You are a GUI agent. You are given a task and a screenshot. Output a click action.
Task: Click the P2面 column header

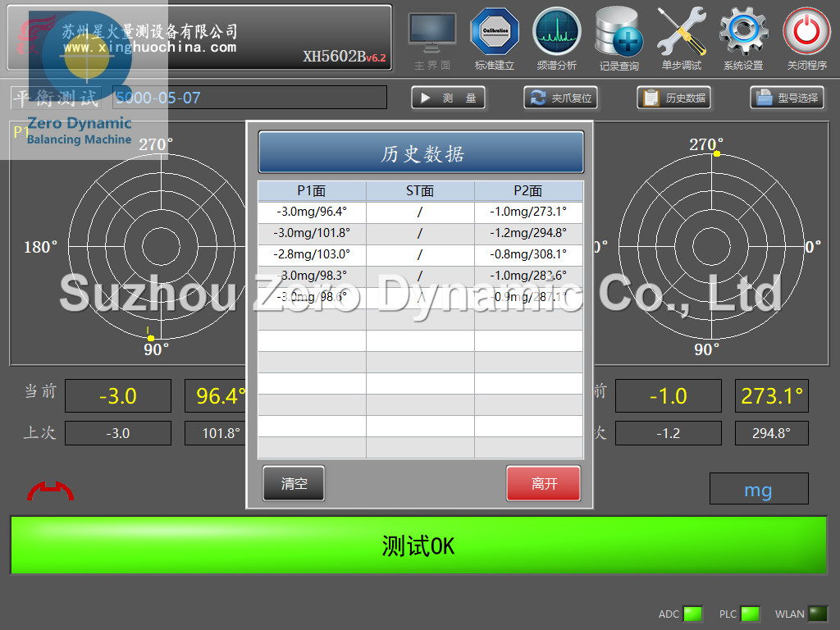[528, 190]
